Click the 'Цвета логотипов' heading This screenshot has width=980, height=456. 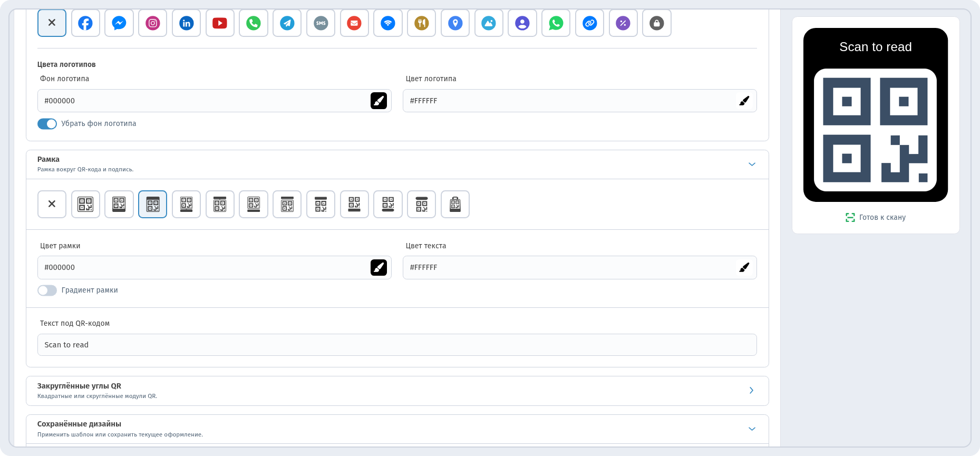pos(66,64)
